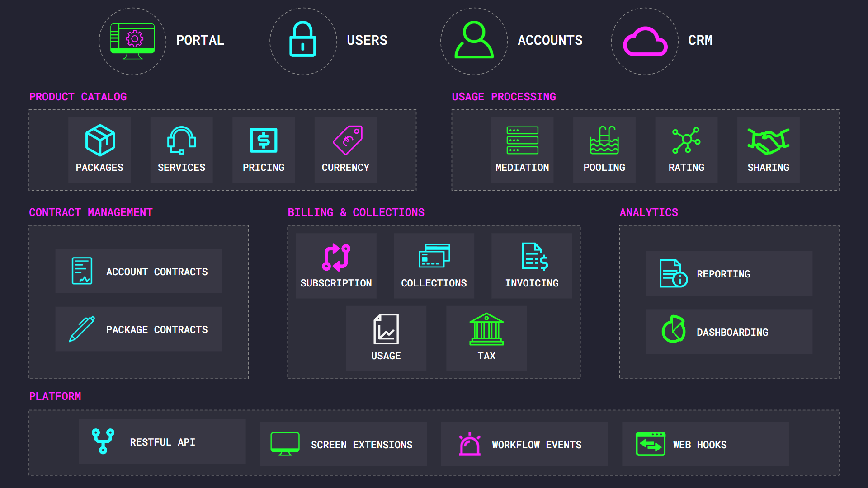Click the pink CRM cloud icon
This screenshot has height=488, width=868.
[x=645, y=42]
